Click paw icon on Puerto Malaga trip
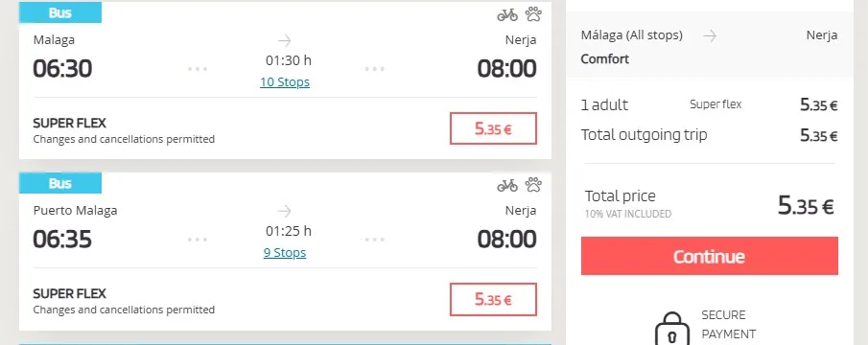868x345 pixels. (x=533, y=185)
